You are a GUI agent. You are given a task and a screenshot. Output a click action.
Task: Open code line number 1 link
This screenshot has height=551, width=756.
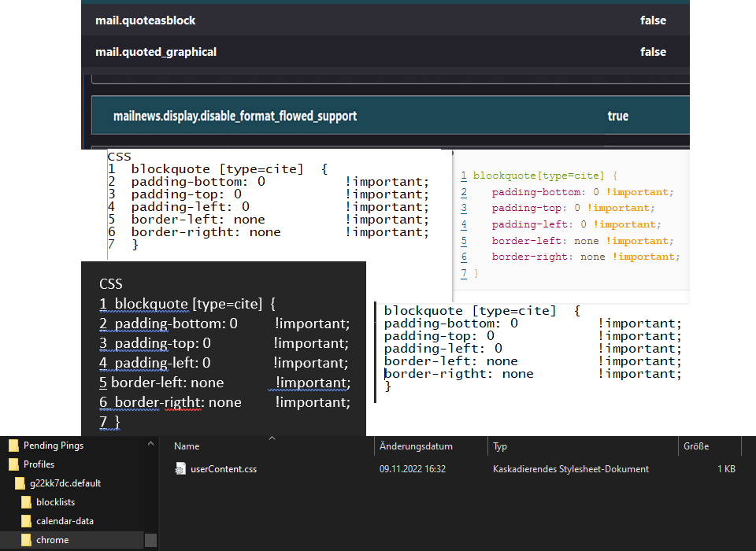(464, 176)
